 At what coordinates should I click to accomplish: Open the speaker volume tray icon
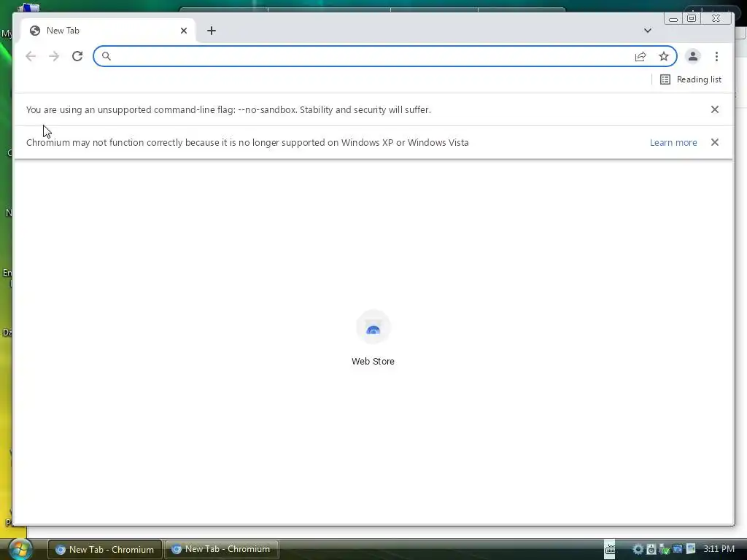pos(651,550)
